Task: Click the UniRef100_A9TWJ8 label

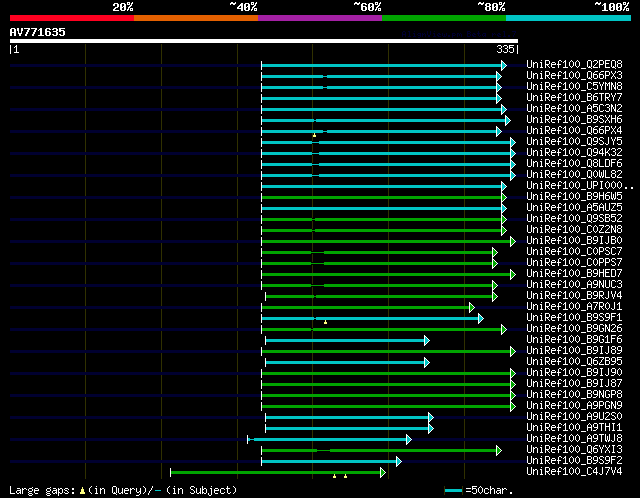Action: [574, 439]
